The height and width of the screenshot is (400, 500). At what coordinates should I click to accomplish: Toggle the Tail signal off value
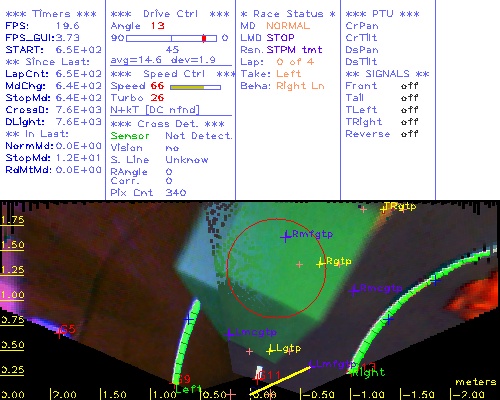[409, 98]
